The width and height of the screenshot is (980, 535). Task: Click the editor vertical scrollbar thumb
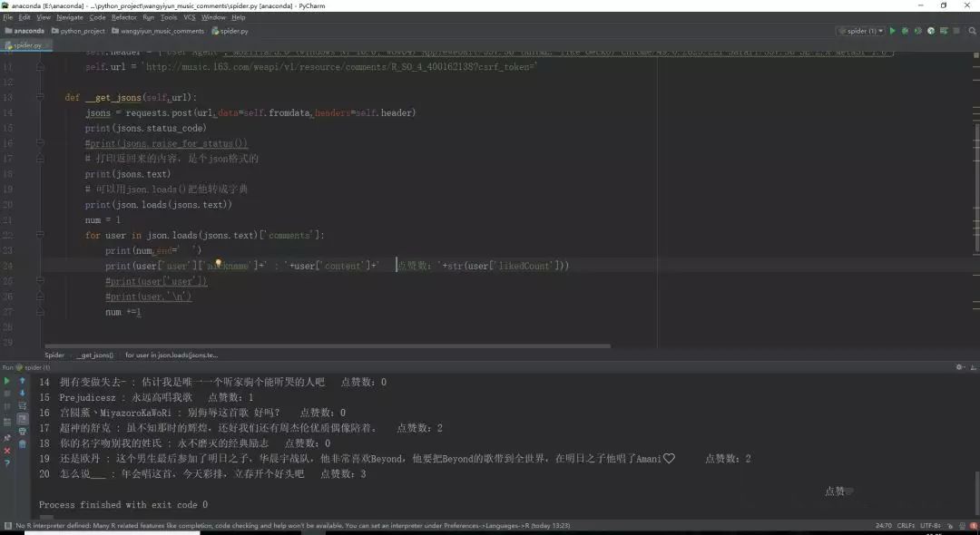click(976, 188)
